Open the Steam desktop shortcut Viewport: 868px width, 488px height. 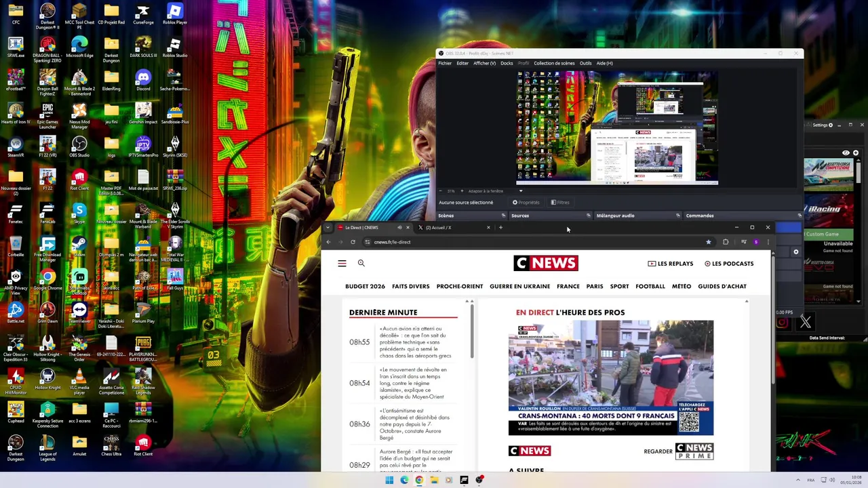point(79,247)
